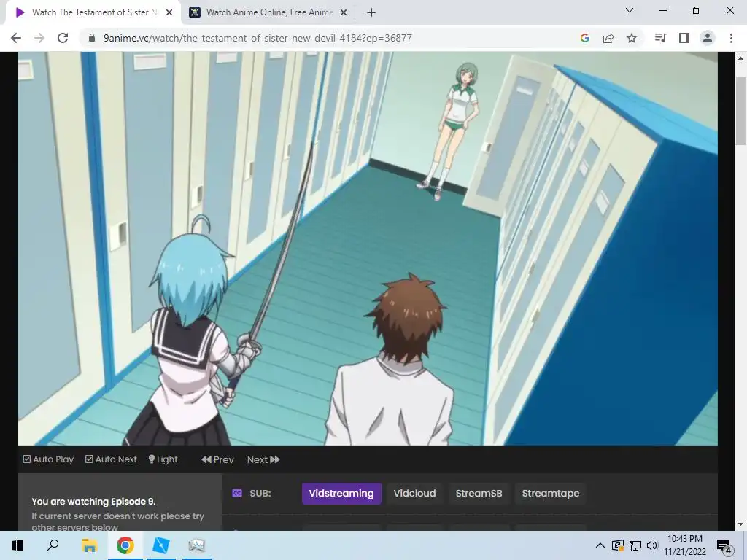Switch to Watch Anime Online tab
This screenshot has height=560, width=747.
tap(268, 12)
